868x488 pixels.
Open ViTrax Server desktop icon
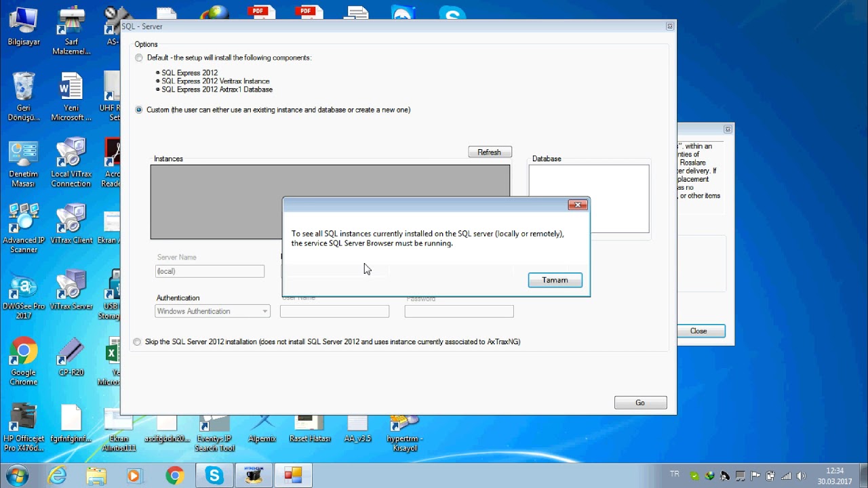coord(71,290)
